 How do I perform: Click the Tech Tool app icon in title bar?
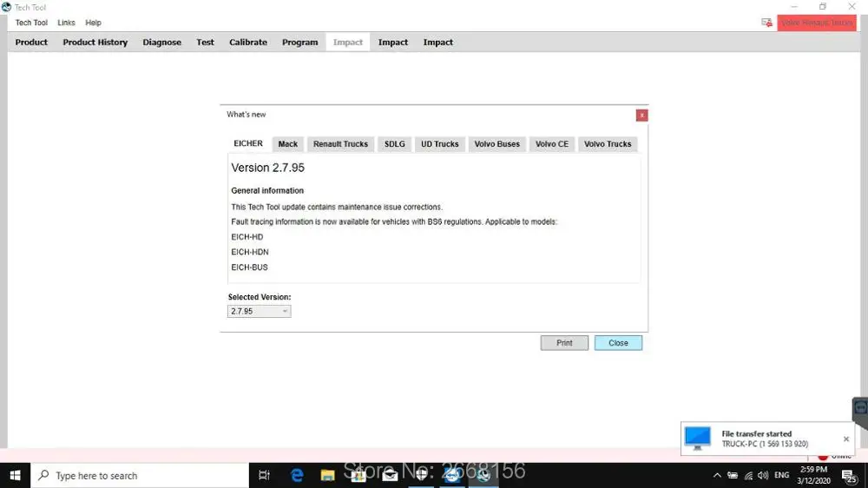pyautogui.click(x=6, y=7)
